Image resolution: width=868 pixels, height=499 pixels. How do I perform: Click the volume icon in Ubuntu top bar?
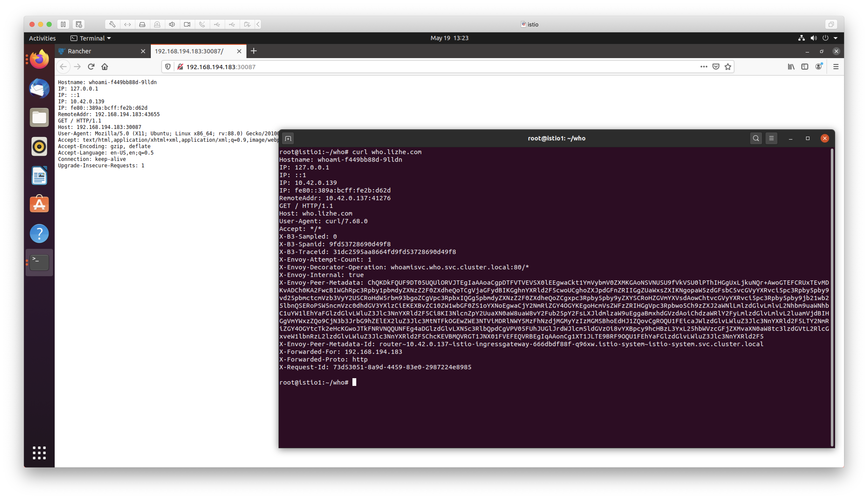(x=814, y=38)
